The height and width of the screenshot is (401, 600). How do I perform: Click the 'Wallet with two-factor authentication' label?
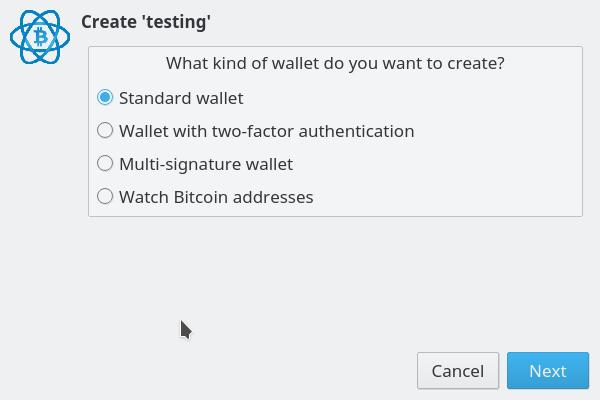click(267, 131)
